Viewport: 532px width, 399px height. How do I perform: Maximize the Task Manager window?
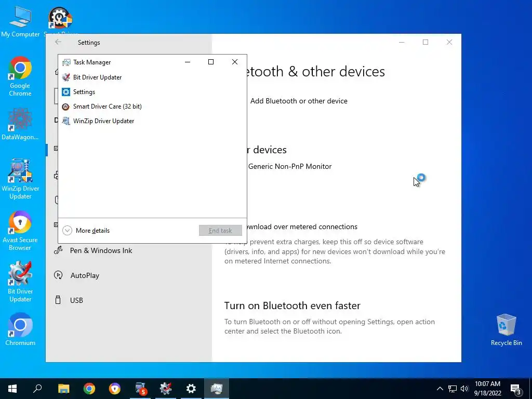[x=211, y=62]
